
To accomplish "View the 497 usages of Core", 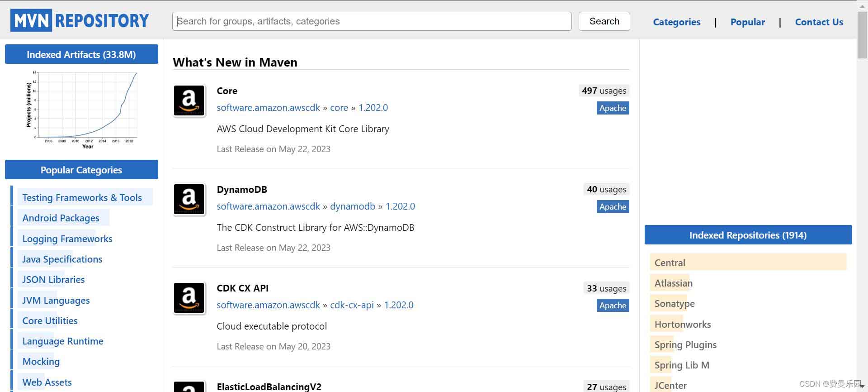I will [604, 91].
